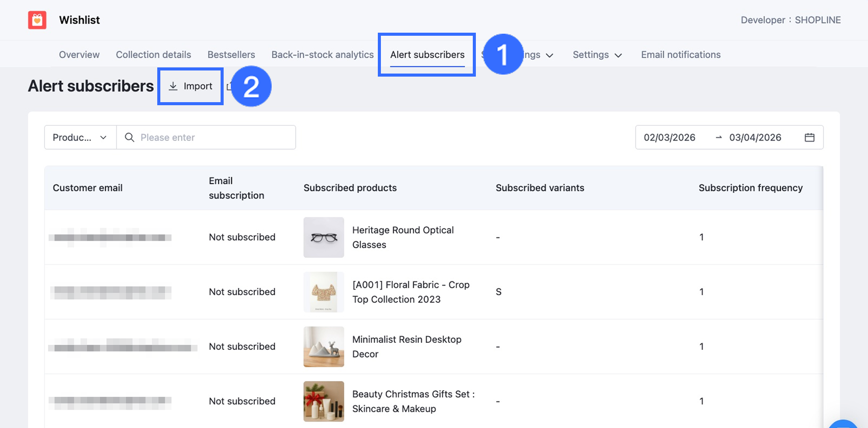The height and width of the screenshot is (428, 868).
Task: Select the Email notifications tab
Action: 681,55
